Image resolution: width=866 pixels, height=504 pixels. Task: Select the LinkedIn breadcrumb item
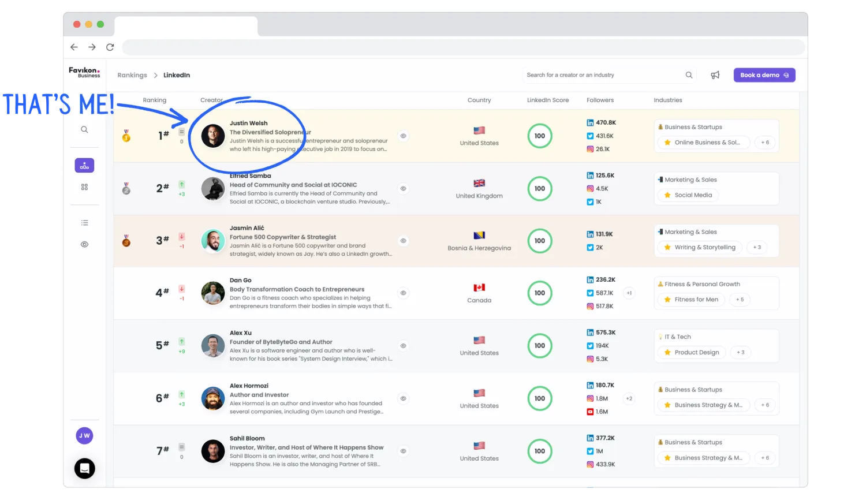click(177, 75)
